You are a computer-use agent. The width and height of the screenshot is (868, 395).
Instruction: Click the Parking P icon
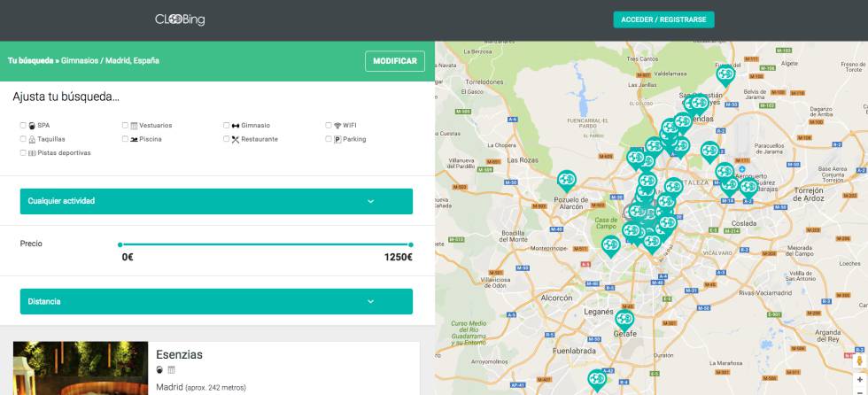click(x=337, y=139)
